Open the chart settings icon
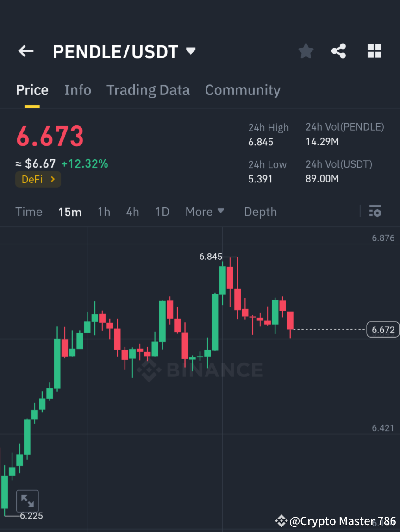This screenshot has height=532, width=400. point(375,211)
